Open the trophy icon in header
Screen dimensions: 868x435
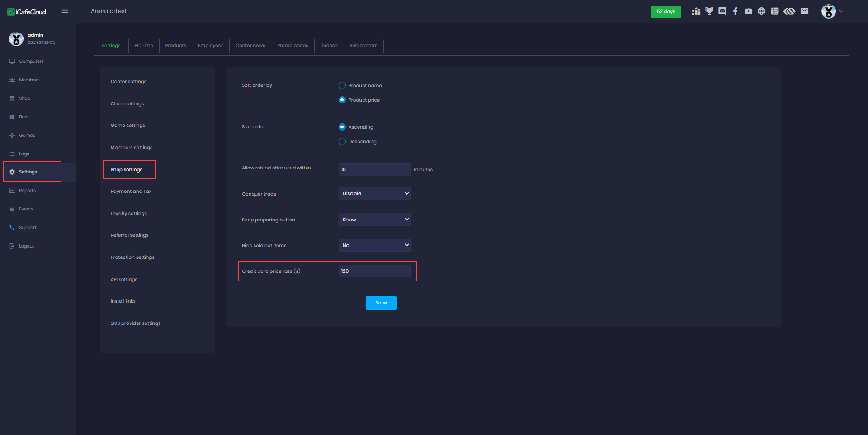(x=709, y=11)
